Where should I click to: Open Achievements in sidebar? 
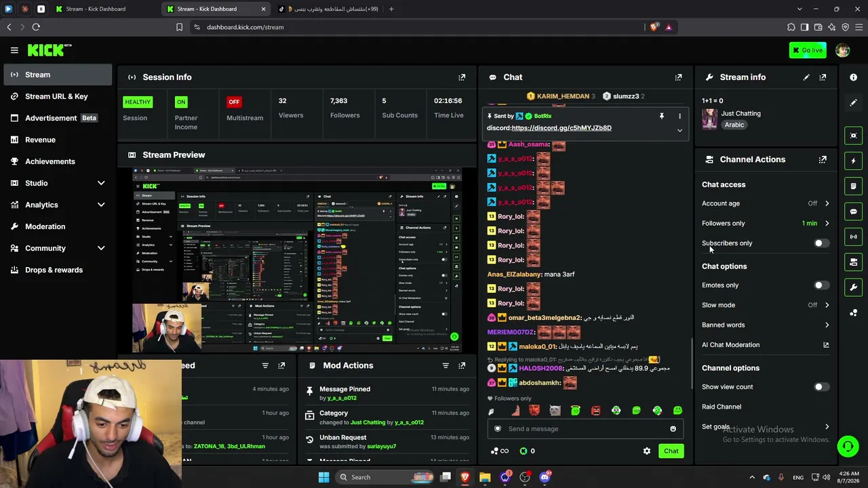58,161
